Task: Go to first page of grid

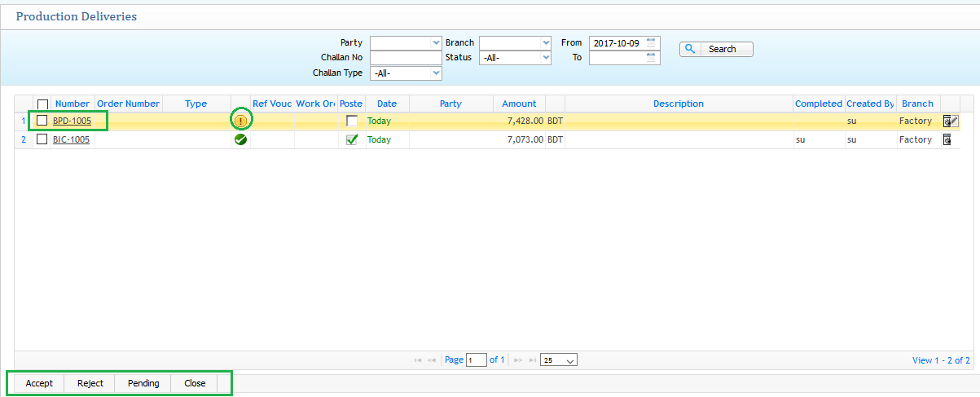Action: click(418, 360)
